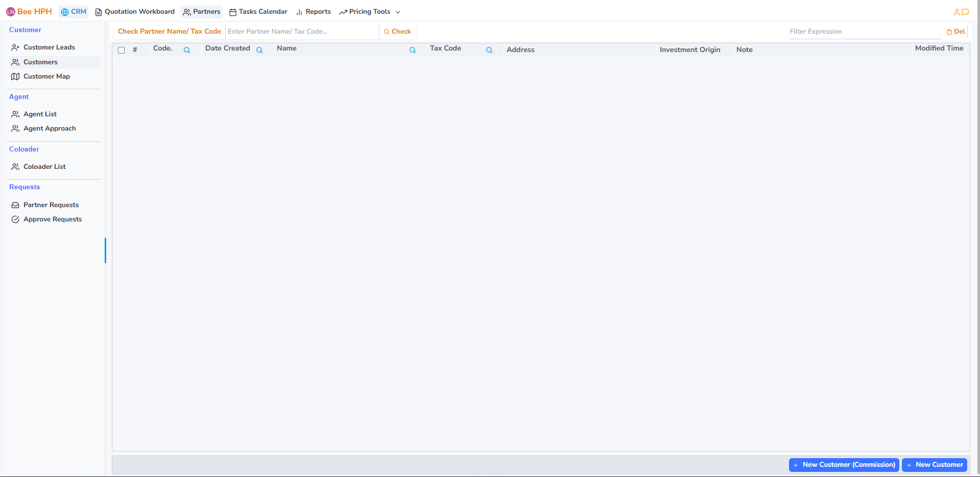Click the Bee HPH logo avatar
This screenshot has height=477, width=980.
(11, 12)
